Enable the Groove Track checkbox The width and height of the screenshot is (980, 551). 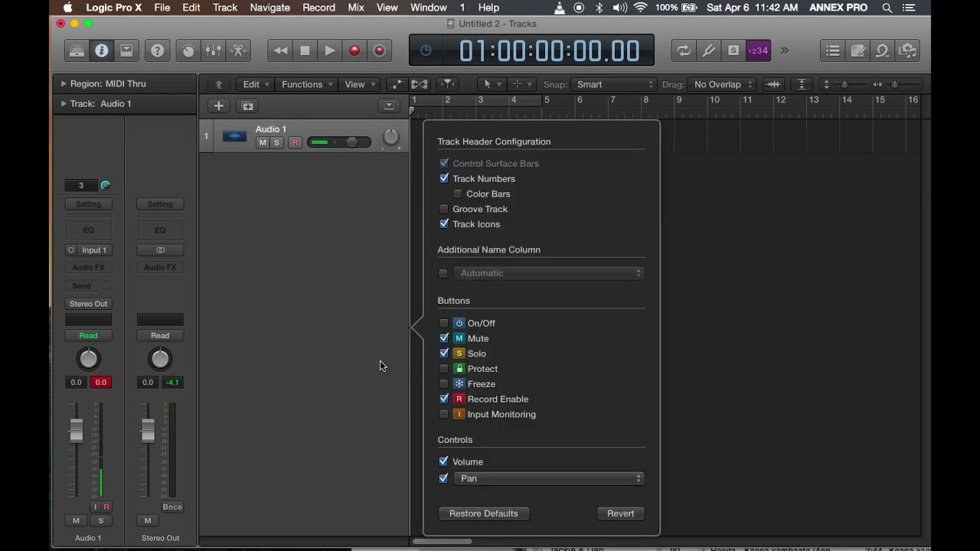pos(444,209)
